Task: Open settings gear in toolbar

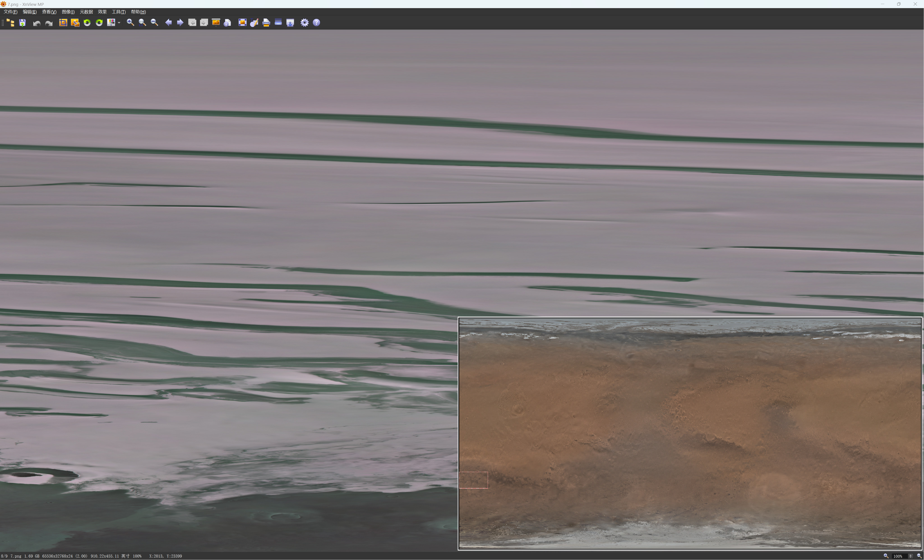Action: point(305,23)
